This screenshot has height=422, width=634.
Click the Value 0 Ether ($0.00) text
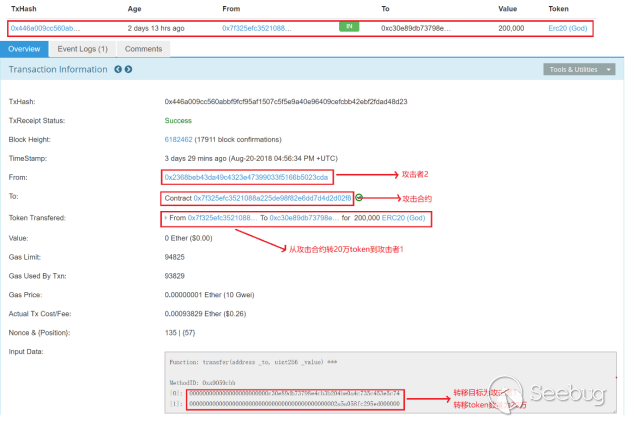point(188,238)
